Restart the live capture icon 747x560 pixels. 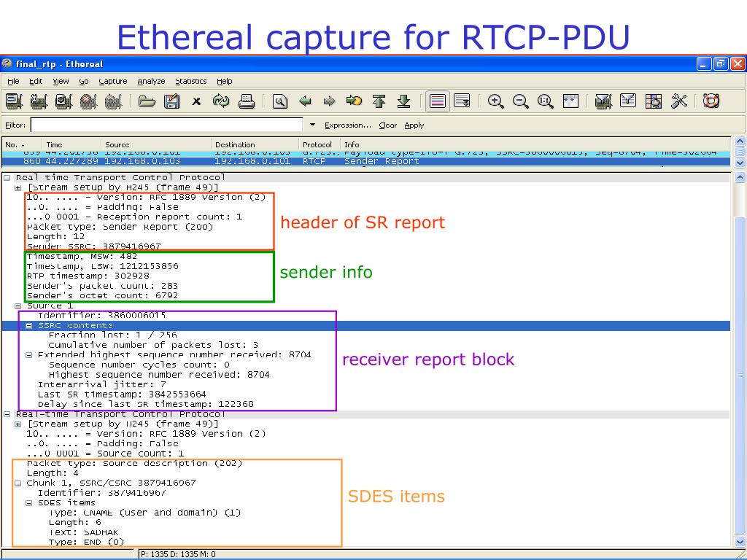click(x=113, y=101)
